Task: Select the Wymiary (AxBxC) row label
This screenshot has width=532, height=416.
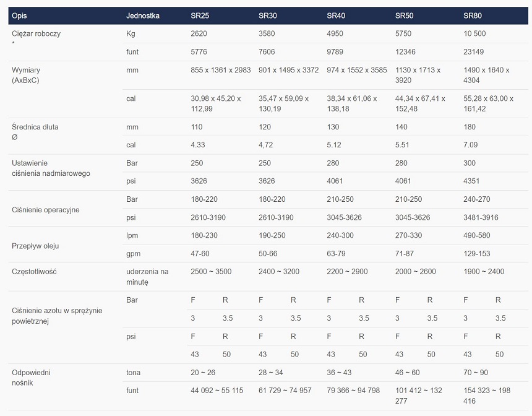Action: tap(26, 75)
